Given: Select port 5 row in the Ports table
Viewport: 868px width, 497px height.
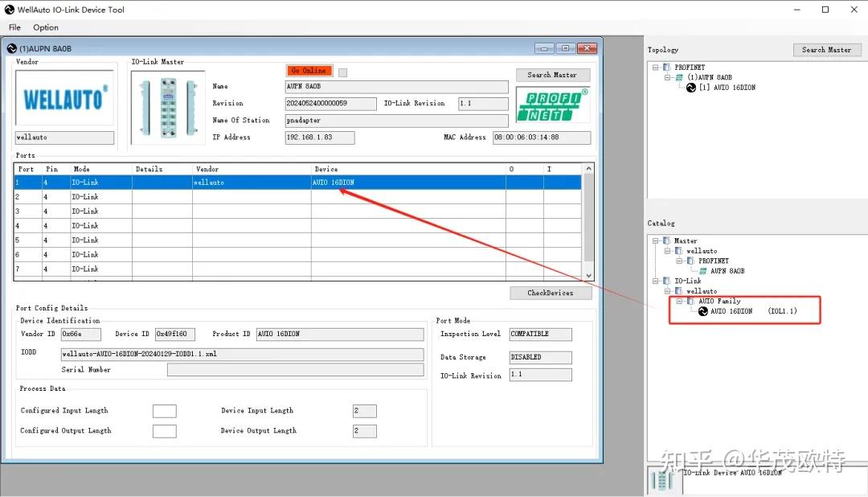Looking at the screenshot, I should click(x=298, y=240).
